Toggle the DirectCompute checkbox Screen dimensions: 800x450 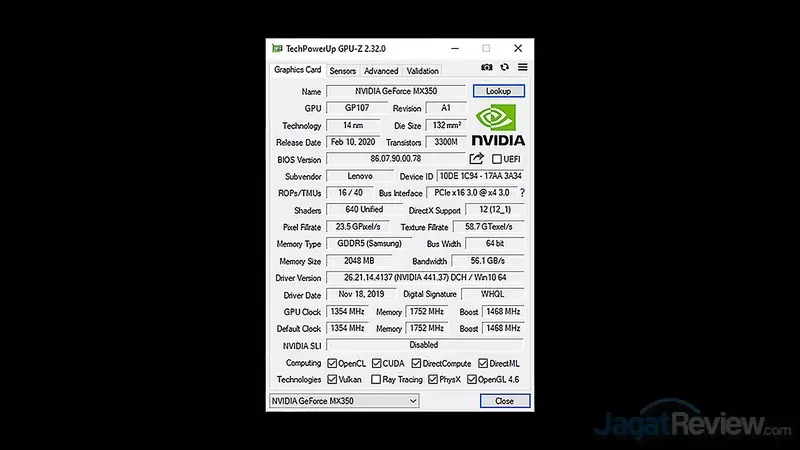point(416,363)
